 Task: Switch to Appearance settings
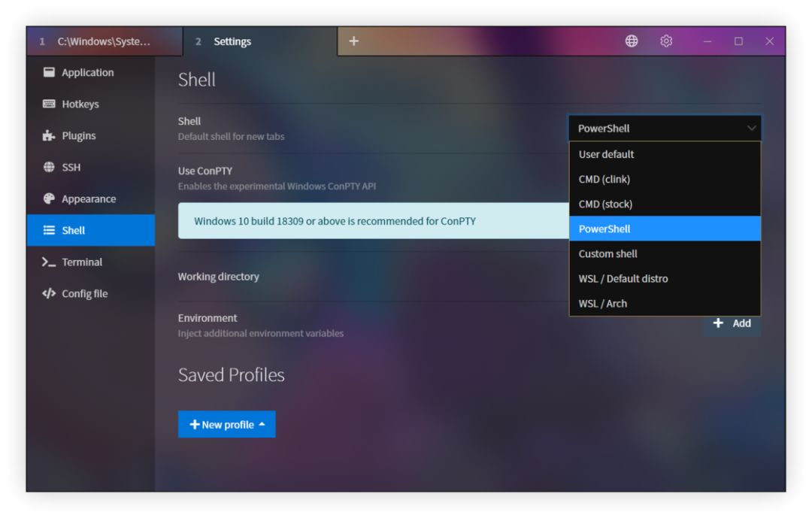click(x=91, y=199)
